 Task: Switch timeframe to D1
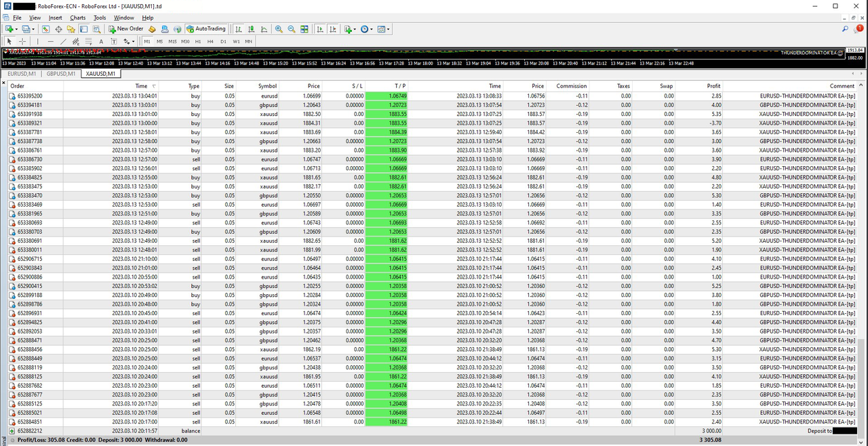[223, 41]
